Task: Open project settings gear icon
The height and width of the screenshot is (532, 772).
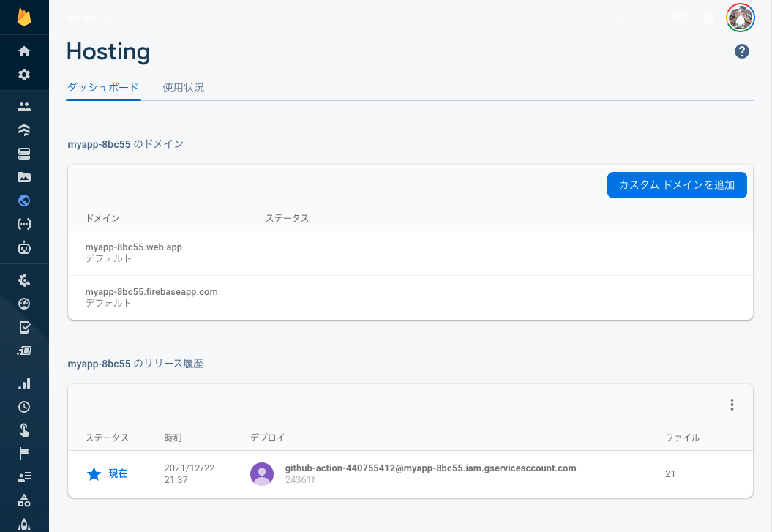Action: click(x=24, y=75)
